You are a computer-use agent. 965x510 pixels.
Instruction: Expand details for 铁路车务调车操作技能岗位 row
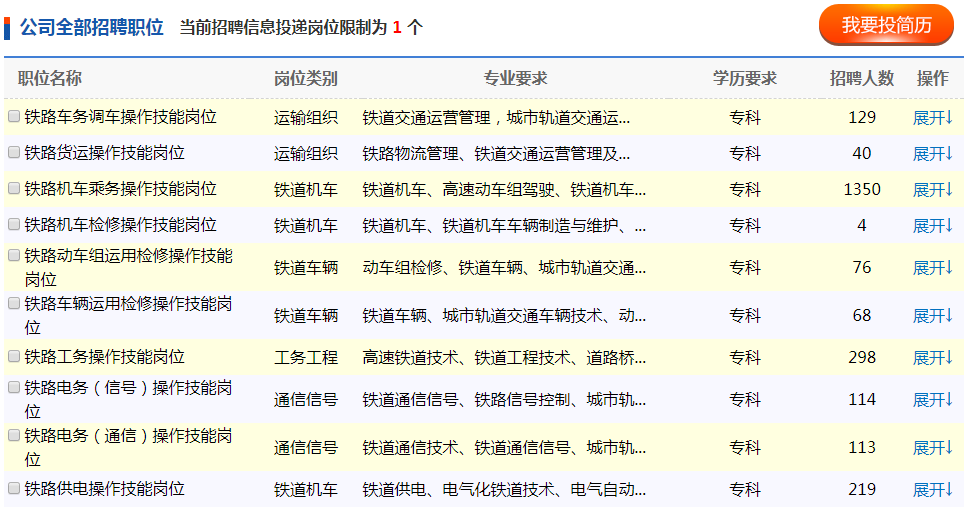click(932, 118)
